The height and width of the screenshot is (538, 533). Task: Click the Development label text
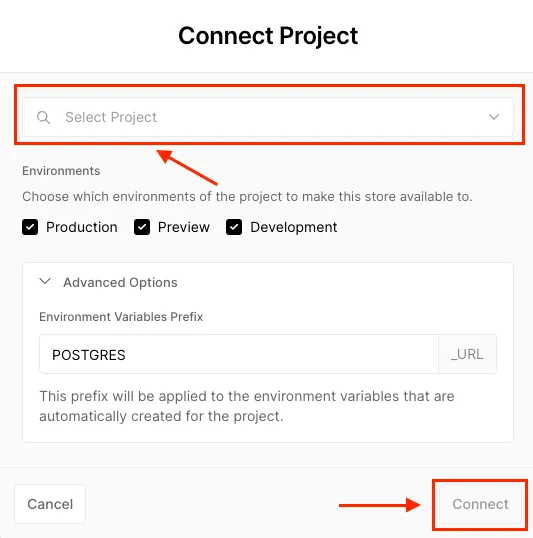point(294,227)
